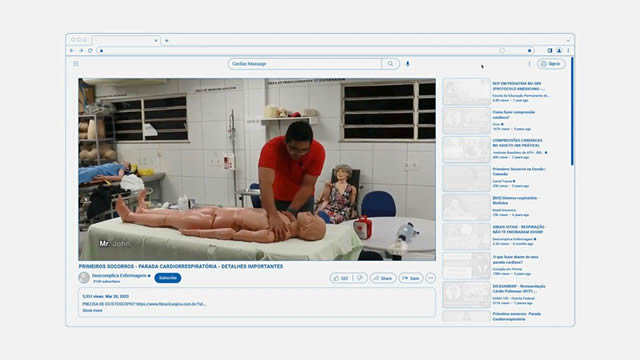Open more actions ellipsis under video

(x=430, y=278)
